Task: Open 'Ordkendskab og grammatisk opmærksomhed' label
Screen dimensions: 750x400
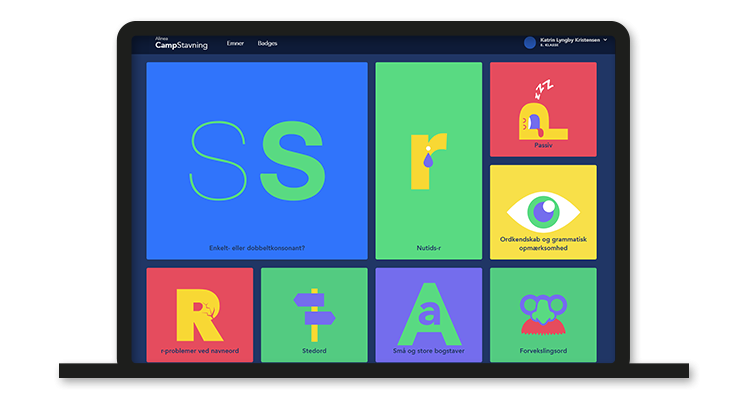Action: pyautogui.click(x=543, y=243)
